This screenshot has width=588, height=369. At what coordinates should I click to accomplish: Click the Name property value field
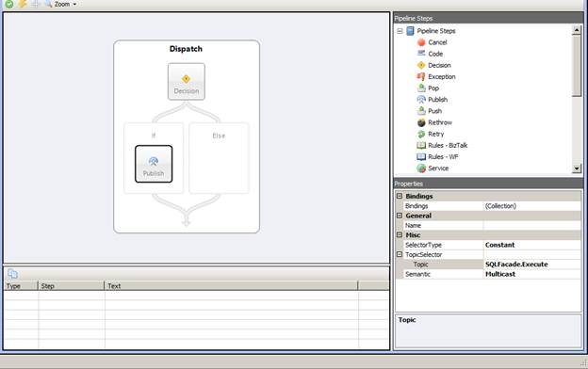(532, 225)
